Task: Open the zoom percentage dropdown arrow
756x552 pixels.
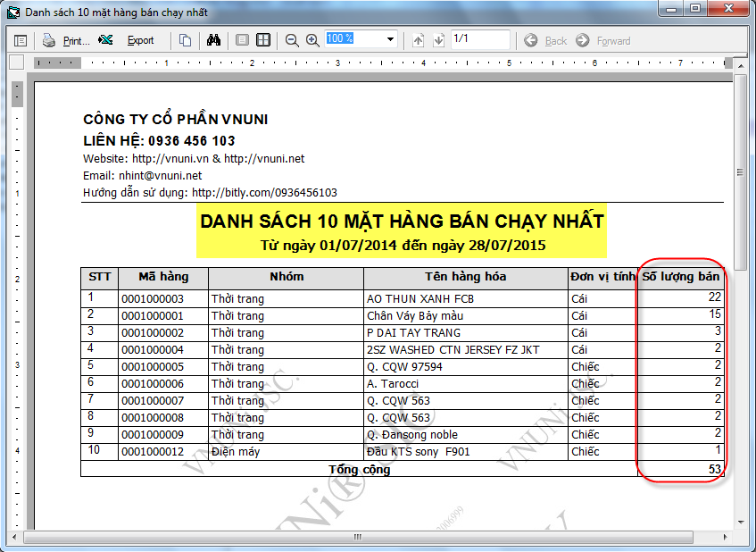Action: [390, 39]
